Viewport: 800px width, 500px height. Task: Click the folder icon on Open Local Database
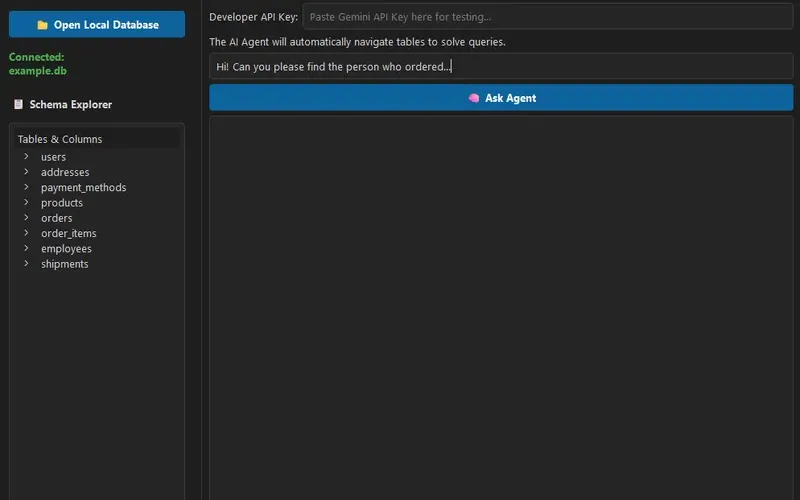click(x=42, y=24)
